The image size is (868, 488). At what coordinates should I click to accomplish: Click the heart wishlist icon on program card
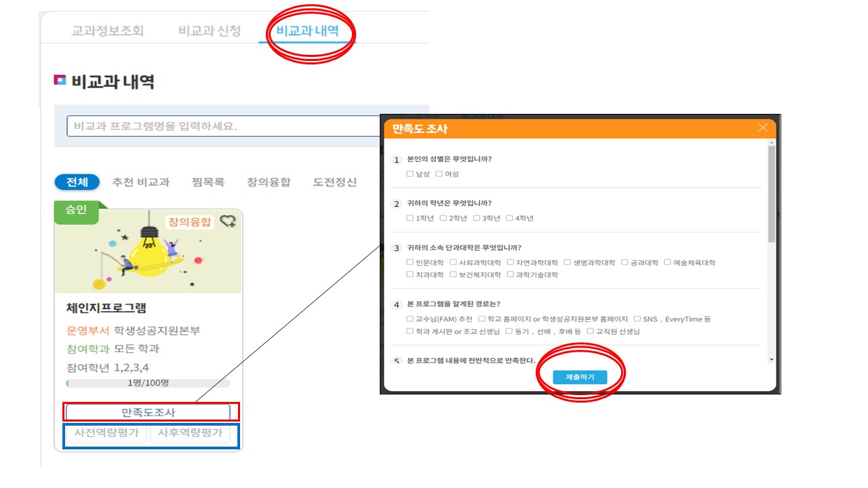pyautogui.click(x=228, y=221)
